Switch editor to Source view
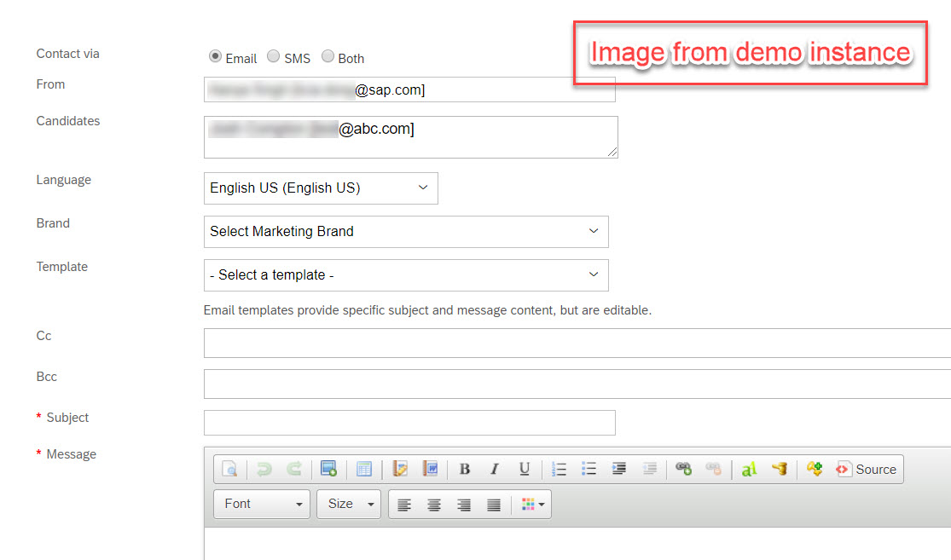Screen dimensions: 951x560 click(x=866, y=469)
